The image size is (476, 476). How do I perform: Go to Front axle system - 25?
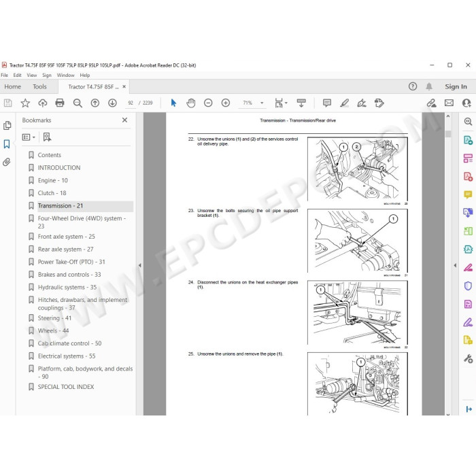tap(67, 237)
